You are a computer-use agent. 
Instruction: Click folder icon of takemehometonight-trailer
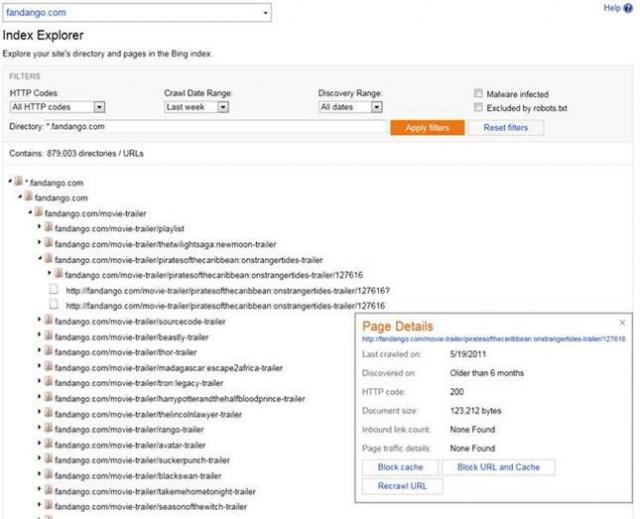(x=49, y=490)
